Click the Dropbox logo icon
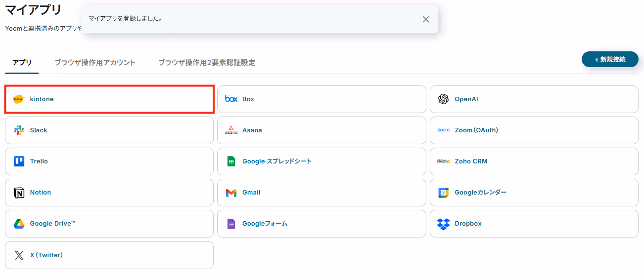The height and width of the screenshot is (276, 644). pyautogui.click(x=443, y=224)
